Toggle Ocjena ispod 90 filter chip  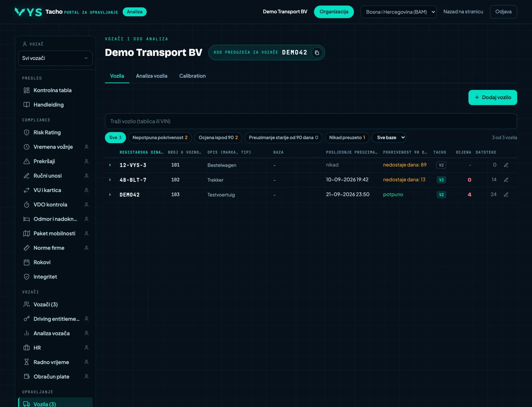tap(218, 137)
